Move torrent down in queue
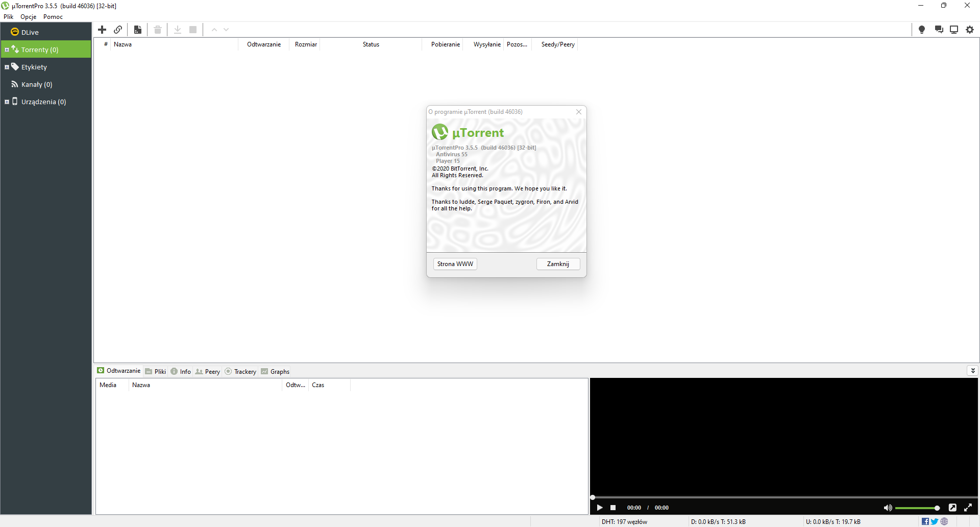Image resolution: width=980 pixels, height=527 pixels. 226,30
